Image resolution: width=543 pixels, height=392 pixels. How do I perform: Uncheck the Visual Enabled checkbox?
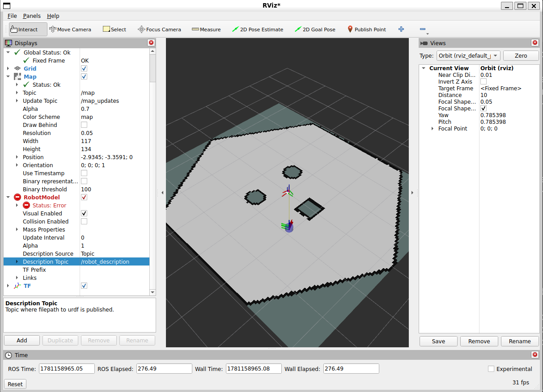tap(84, 213)
